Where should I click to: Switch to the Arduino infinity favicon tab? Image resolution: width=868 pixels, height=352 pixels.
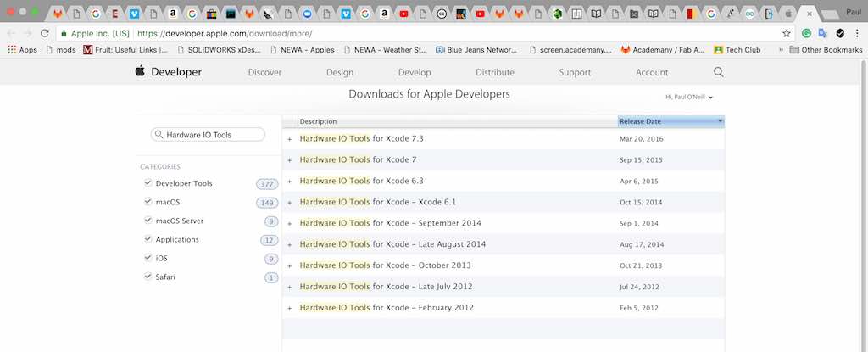pyautogui.click(x=749, y=14)
